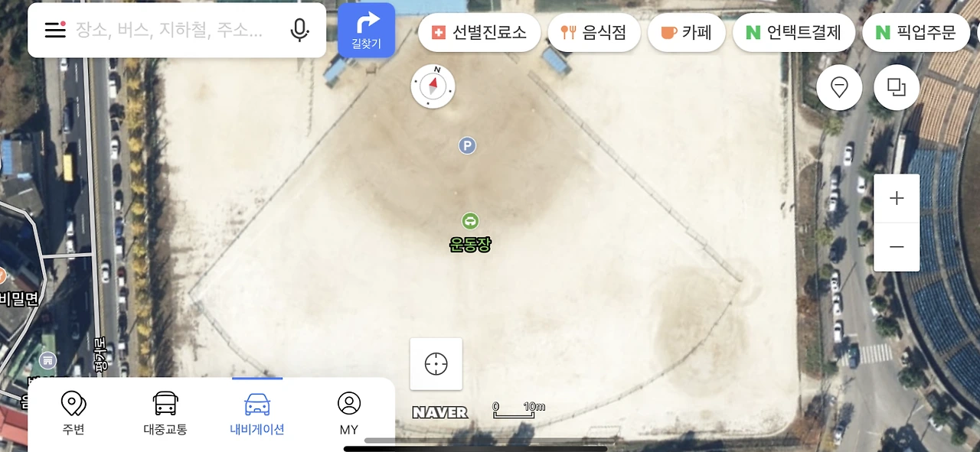This screenshot has height=452, width=980.
Task: Zoom in with the plus button
Action: [x=897, y=198]
